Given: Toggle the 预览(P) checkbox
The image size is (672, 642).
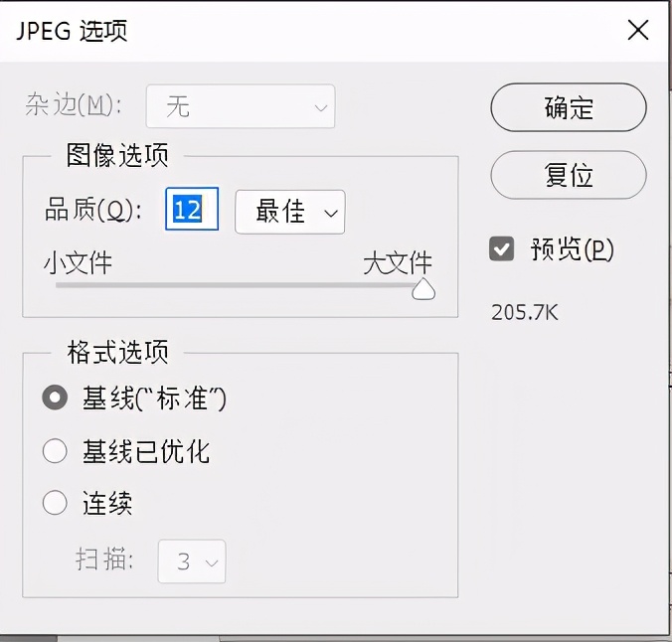Looking at the screenshot, I should click(502, 249).
